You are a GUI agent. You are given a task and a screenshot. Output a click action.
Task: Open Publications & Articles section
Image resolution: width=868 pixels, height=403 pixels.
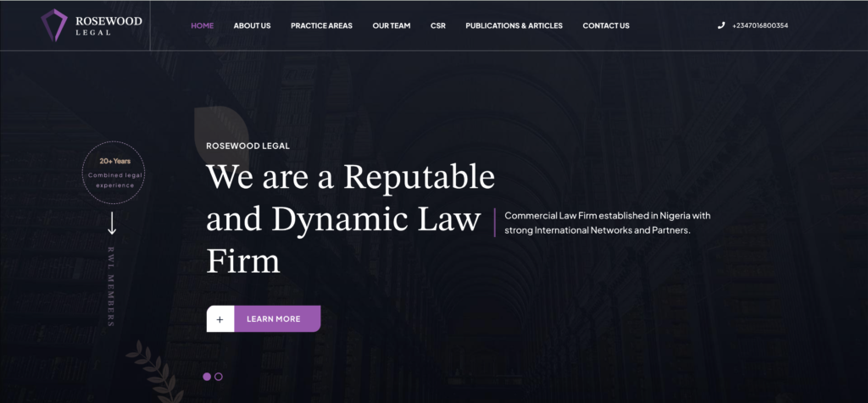[x=514, y=25]
